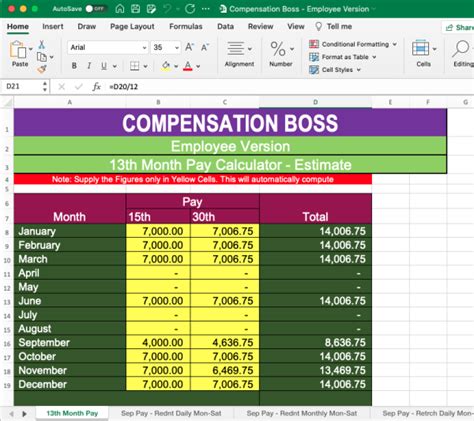Click the Cut scissors icon
The height and width of the screenshot is (421, 474).
click(x=42, y=45)
